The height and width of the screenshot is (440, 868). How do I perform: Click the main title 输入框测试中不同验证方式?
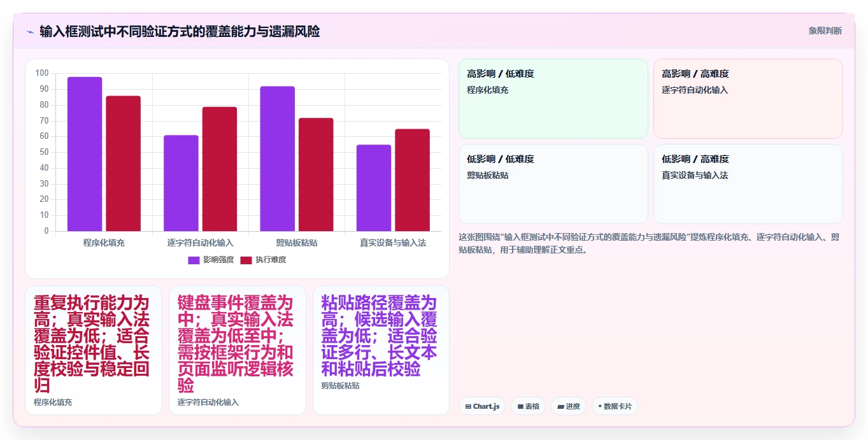click(180, 31)
